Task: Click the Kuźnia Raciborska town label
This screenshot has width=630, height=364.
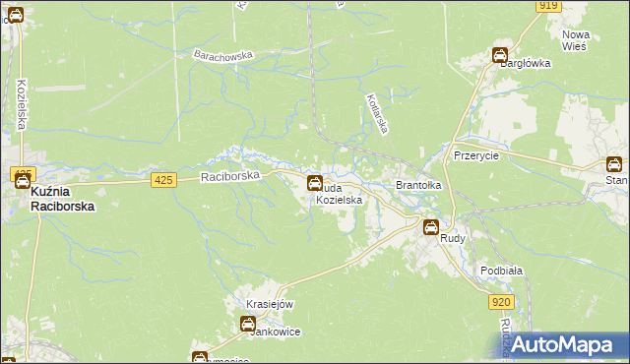Action: tap(63, 199)
